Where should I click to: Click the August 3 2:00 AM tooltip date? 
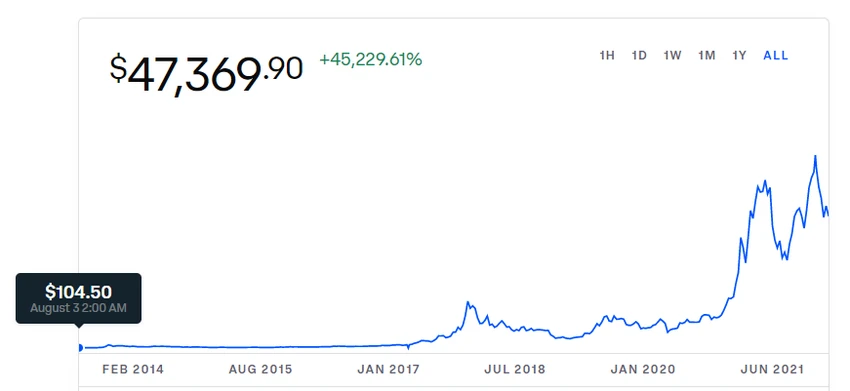click(x=78, y=308)
